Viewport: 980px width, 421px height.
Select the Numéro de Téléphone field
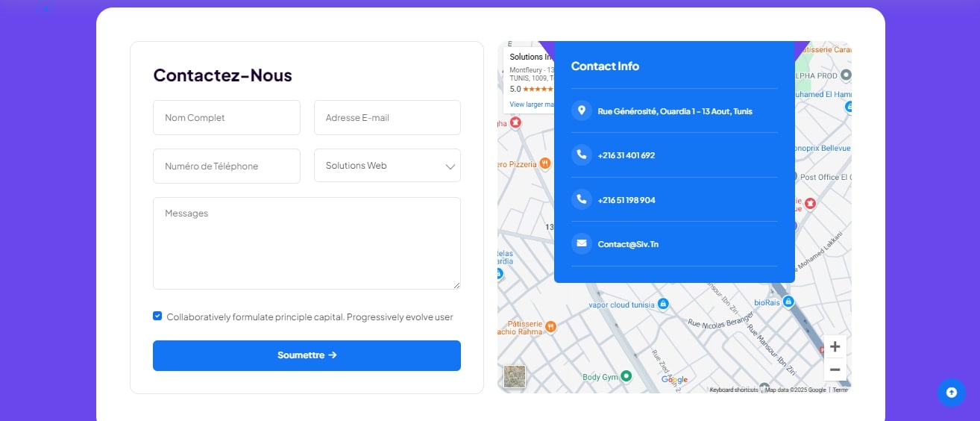227,166
